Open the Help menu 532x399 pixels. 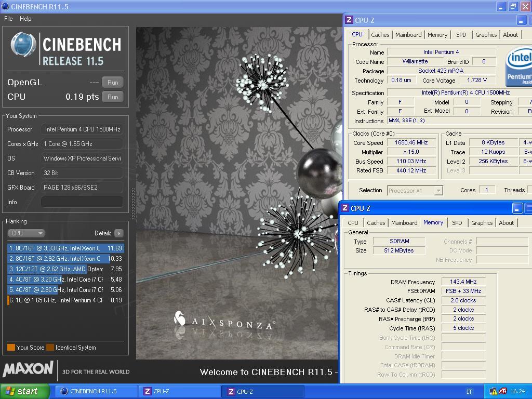point(25,19)
